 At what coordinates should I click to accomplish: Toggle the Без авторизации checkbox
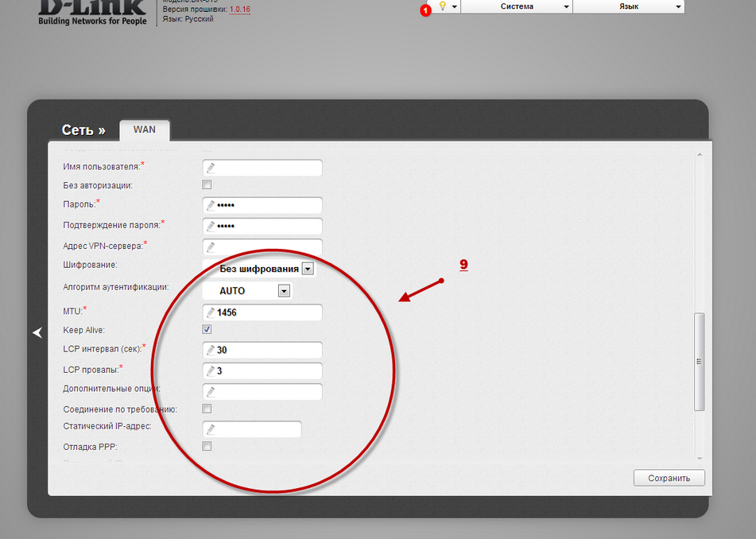(x=207, y=184)
